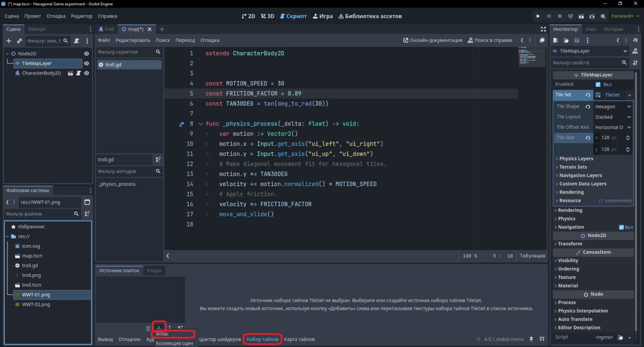
Task: Toggle split mode in FileSystem path bar
Action: 87,202
